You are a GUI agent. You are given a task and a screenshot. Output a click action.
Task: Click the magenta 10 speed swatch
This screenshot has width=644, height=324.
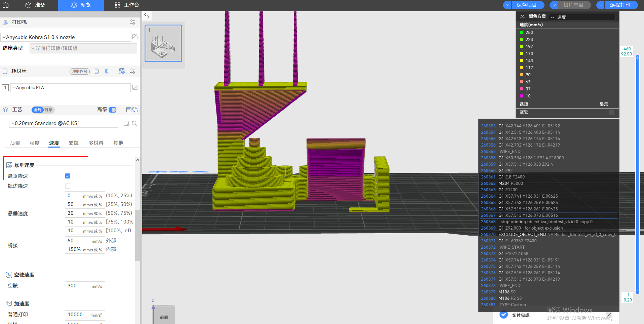click(x=521, y=96)
